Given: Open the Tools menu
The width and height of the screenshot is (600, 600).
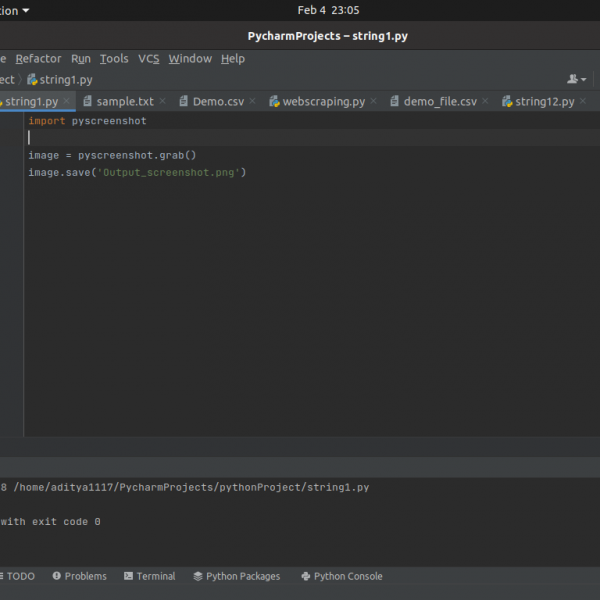Looking at the screenshot, I should (x=114, y=59).
